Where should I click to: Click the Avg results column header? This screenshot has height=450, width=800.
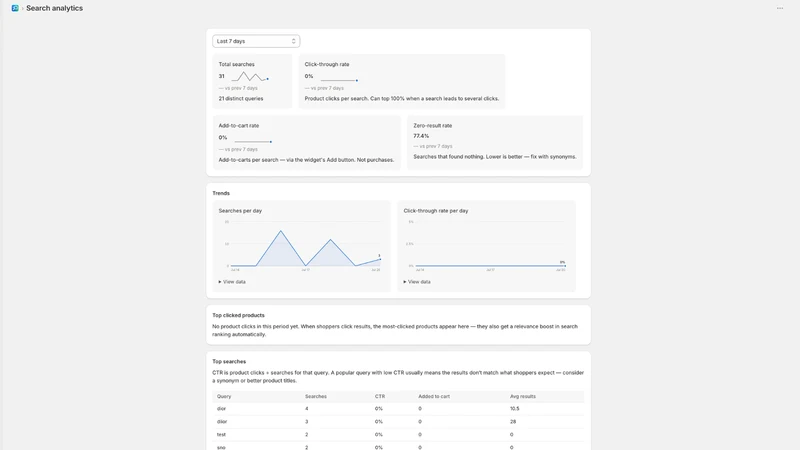click(523, 396)
